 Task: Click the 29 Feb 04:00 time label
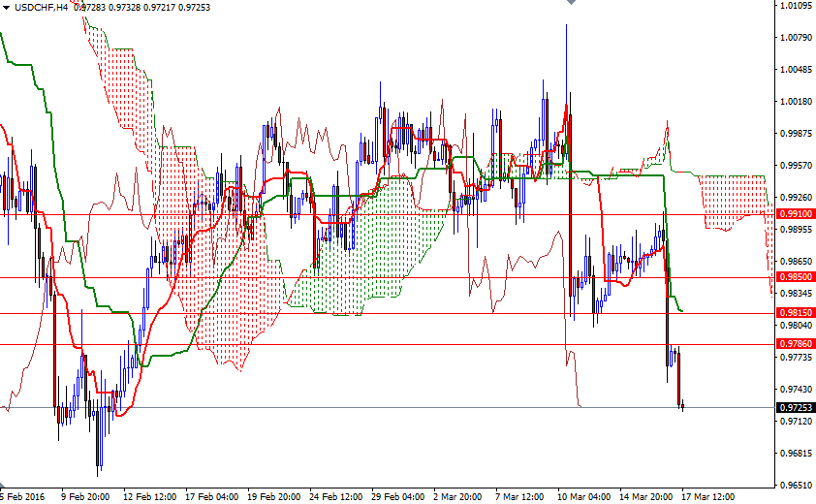pos(397,496)
